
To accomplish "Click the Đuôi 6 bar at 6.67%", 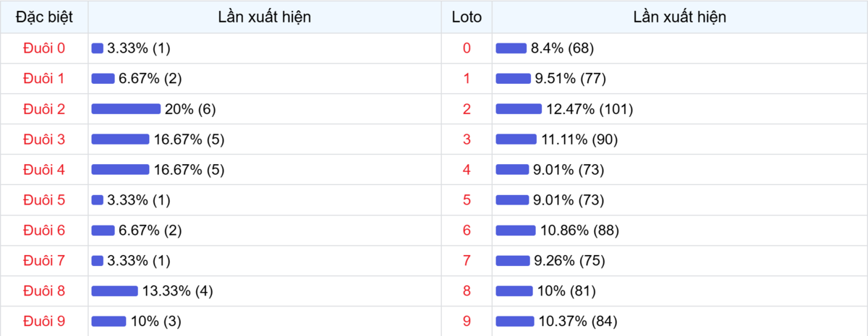I will point(103,231).
